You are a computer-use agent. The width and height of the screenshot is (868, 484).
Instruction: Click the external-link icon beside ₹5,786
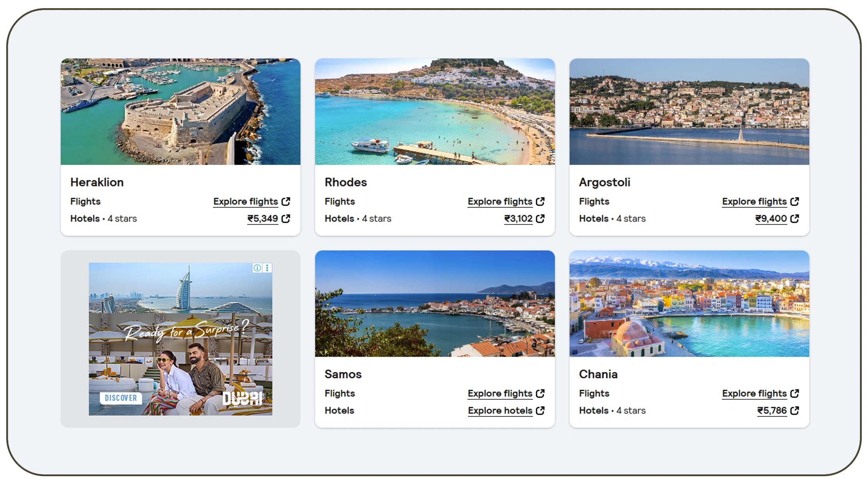794,411
